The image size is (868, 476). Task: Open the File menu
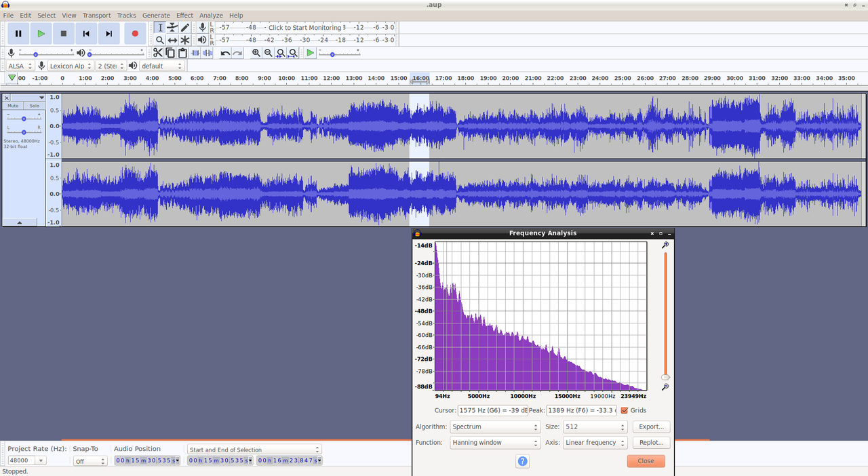8,15
